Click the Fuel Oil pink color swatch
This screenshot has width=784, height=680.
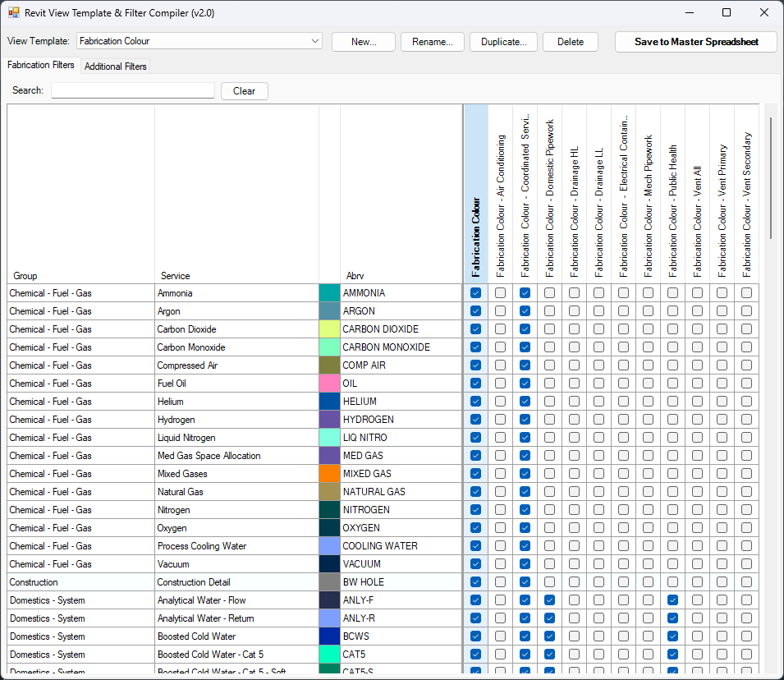(329, 384)
